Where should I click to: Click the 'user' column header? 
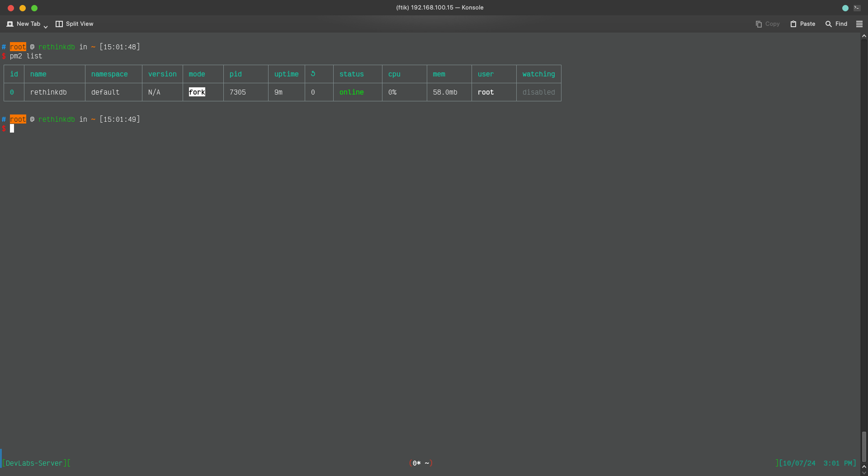coord(486,74)
